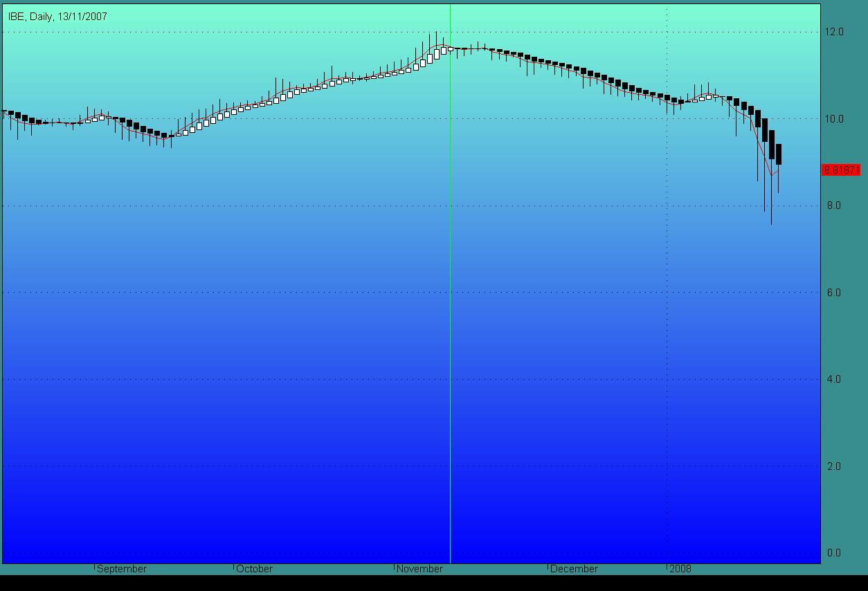This screenshot has width=868, height=591.
Task: Click the 2.0 price axis label
Action: pyautogui.click(x=834, y=466)
